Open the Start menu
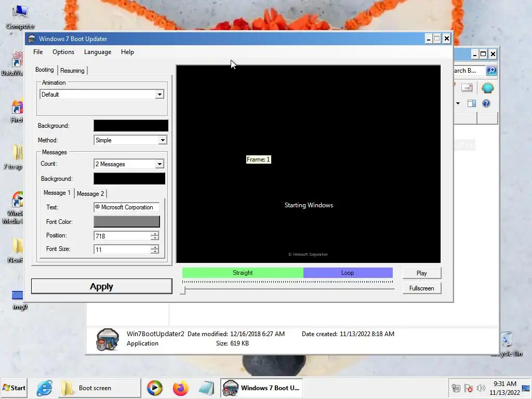 coord(14,388)
